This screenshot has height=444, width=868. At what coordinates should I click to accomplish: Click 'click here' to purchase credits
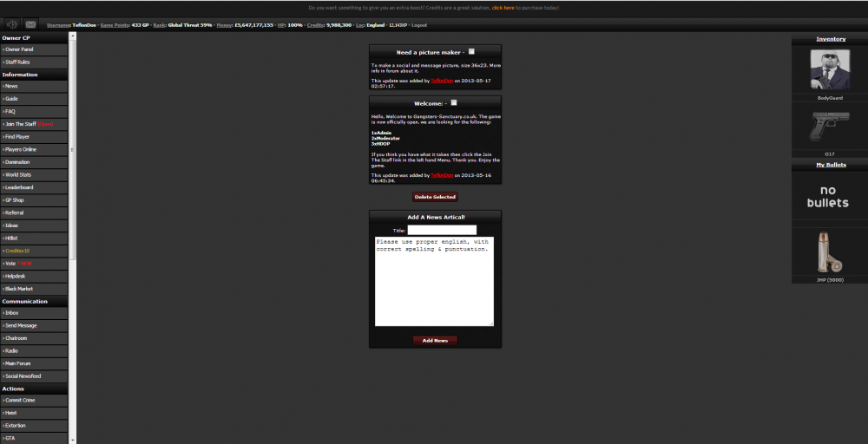[503, 8]
